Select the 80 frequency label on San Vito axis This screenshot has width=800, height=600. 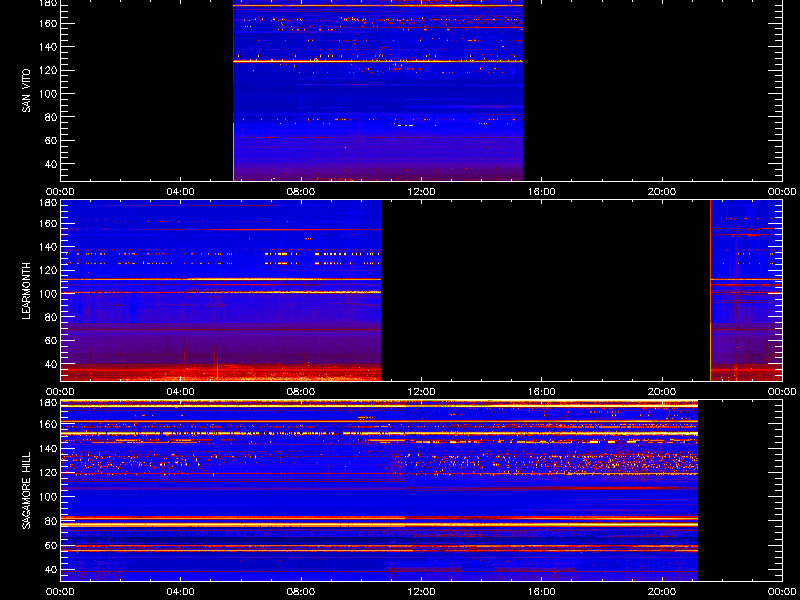coord(52,117)
